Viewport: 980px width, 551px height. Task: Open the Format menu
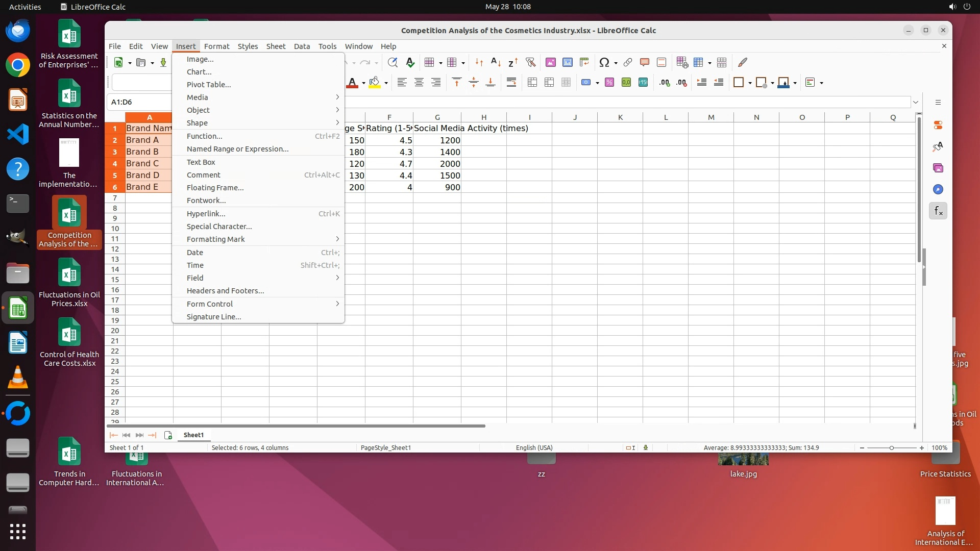point(216,46)
